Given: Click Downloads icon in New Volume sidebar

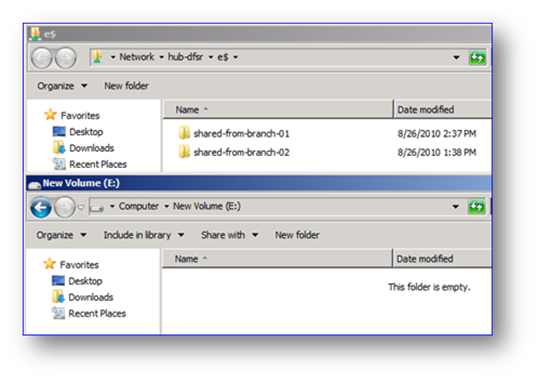Looking at the screenshot, I should (58, 297).
